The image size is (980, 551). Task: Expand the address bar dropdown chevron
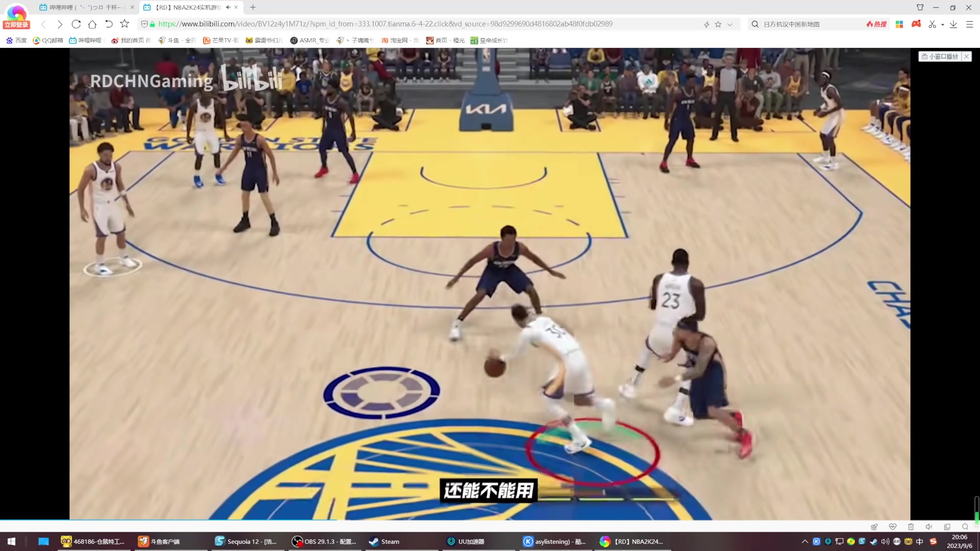tap(730, 24)
